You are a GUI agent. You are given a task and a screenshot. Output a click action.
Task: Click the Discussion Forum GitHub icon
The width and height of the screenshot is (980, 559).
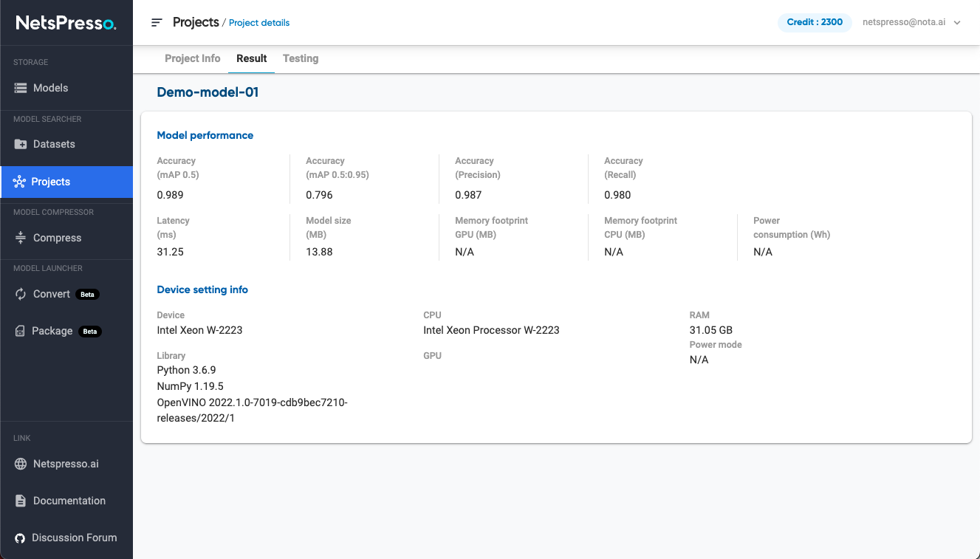pos(20,538)
